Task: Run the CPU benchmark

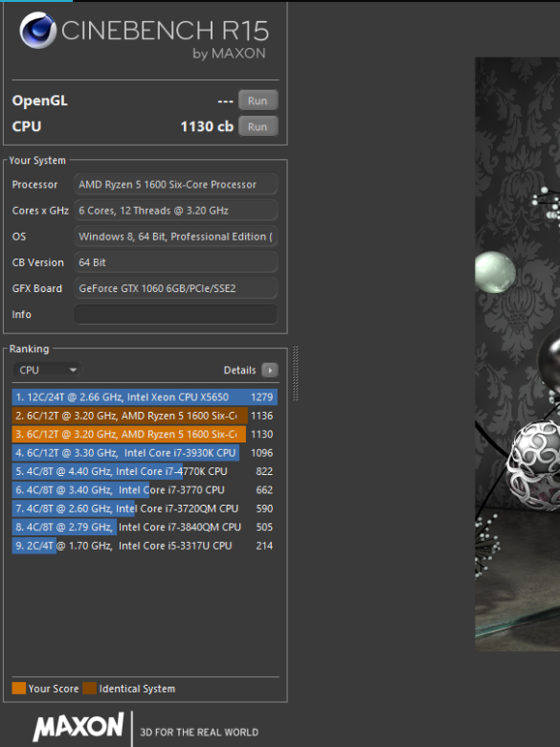Action: point(258,126)
